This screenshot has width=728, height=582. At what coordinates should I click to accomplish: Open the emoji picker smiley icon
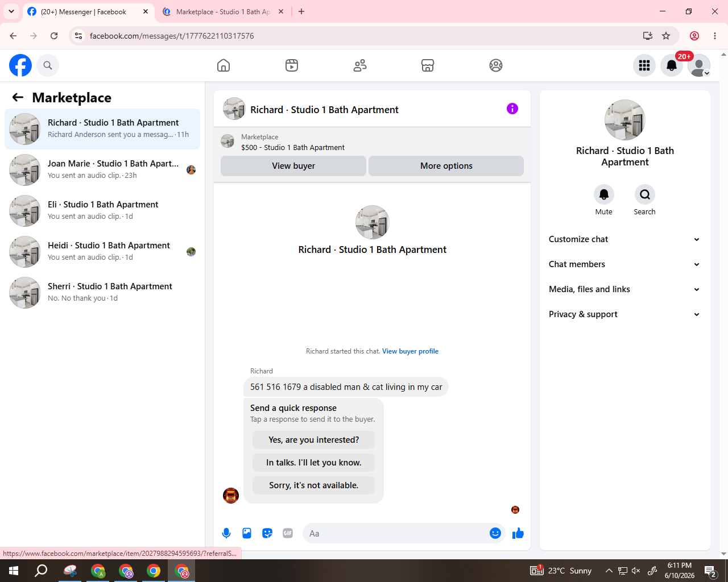(x=495, y=533)
